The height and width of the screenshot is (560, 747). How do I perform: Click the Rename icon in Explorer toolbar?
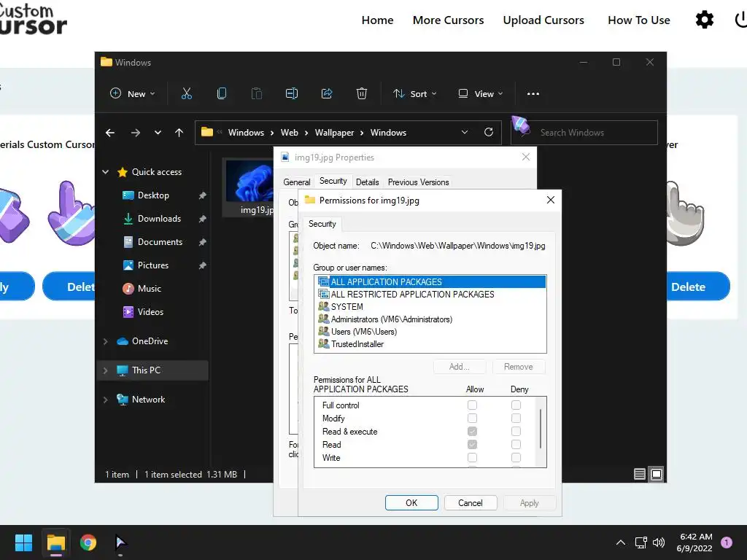click(292, 94)
